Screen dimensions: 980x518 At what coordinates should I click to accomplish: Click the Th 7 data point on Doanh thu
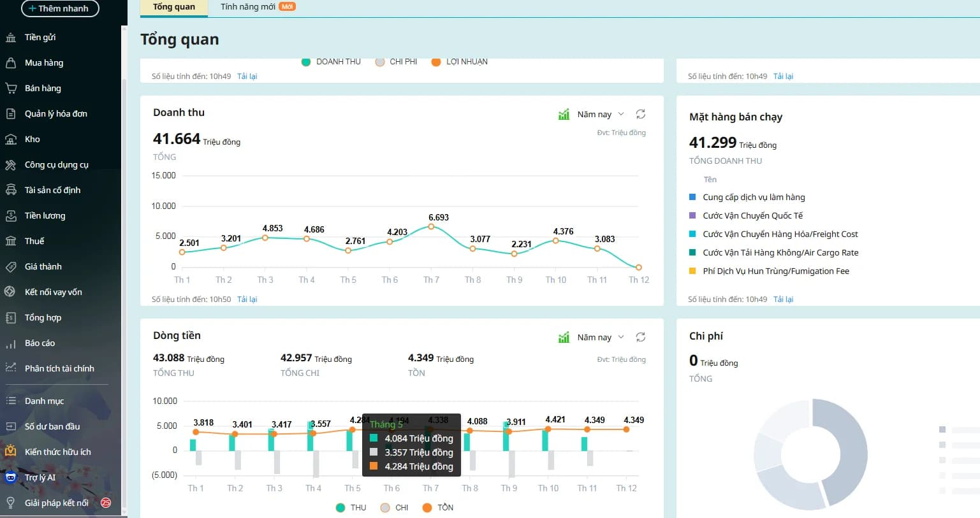point(432,226)
